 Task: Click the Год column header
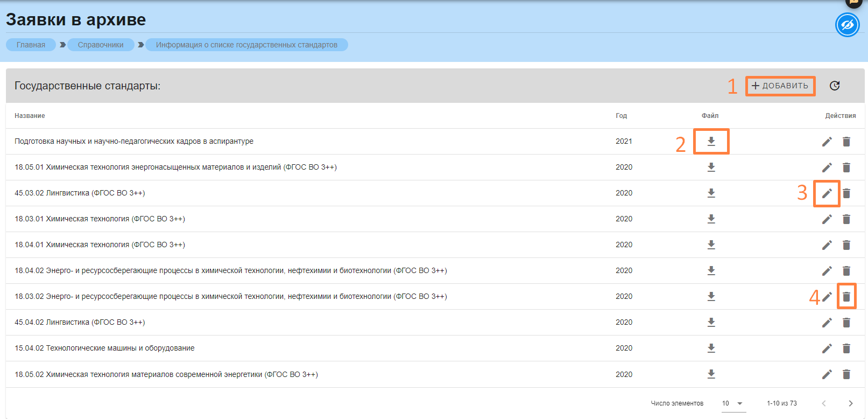click(x=621, y=116)
